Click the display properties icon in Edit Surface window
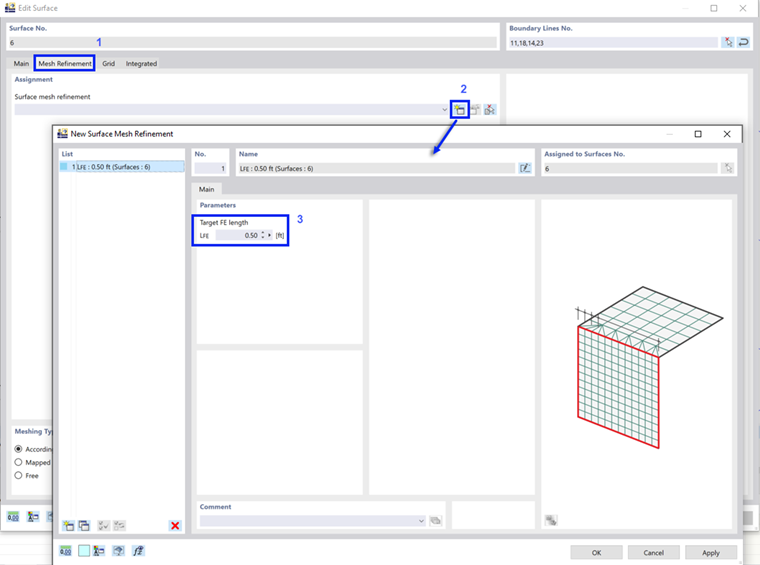The width and height of the screenshot is (760, 565). pyautogui.click(x=33, y=517)
